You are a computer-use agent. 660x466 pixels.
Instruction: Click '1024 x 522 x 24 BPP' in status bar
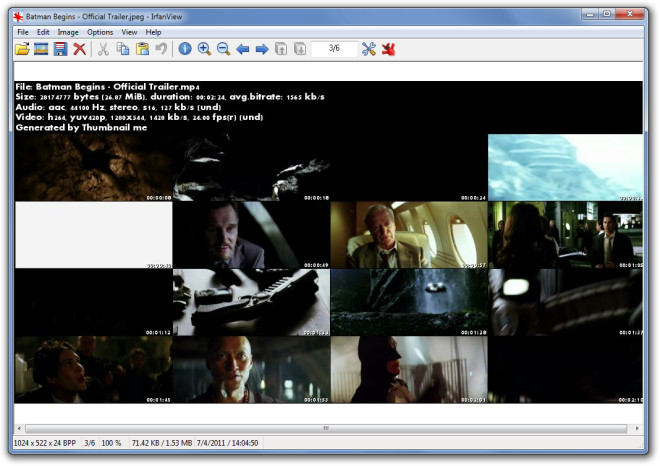[45, 443]
